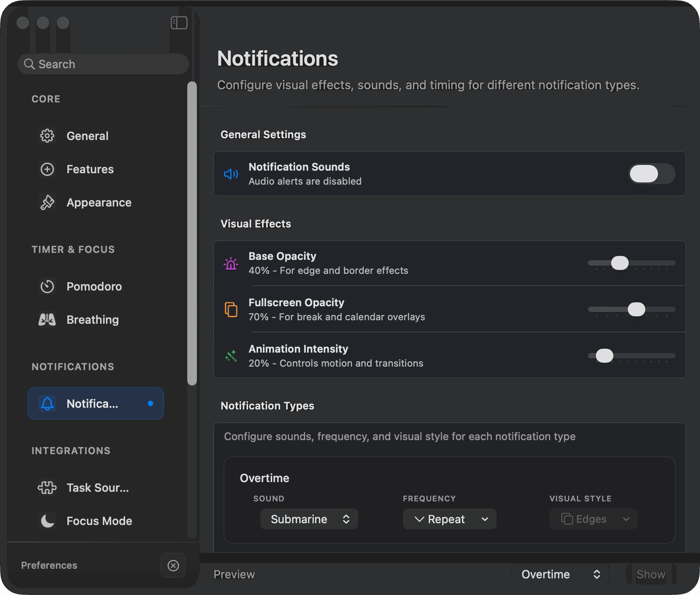Click the CORE section label
The height and width of the screenshot is (595, 700).
point(46,99)
